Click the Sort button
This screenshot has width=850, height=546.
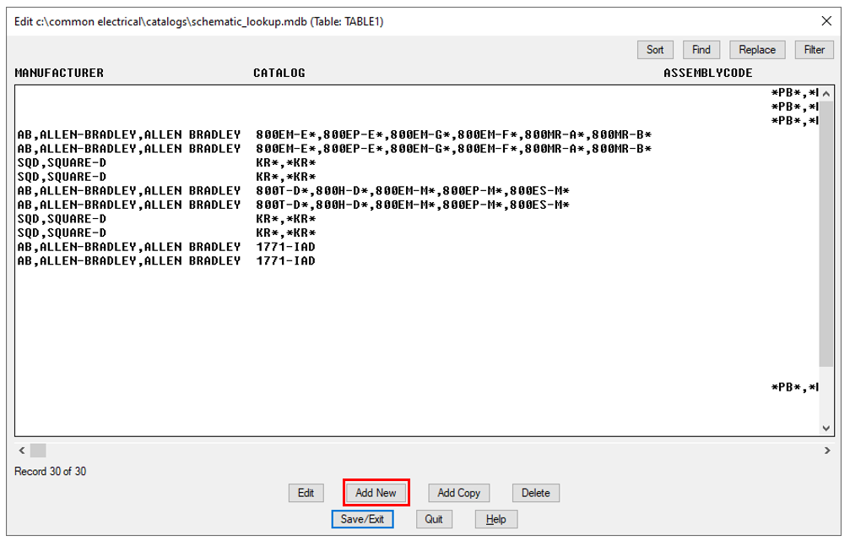pos(655,50)
